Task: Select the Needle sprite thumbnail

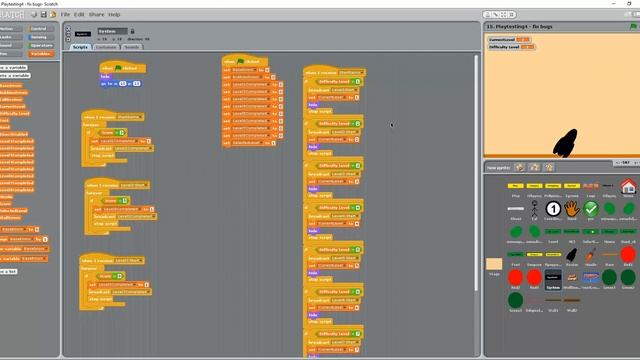Action: pos(591,255)
